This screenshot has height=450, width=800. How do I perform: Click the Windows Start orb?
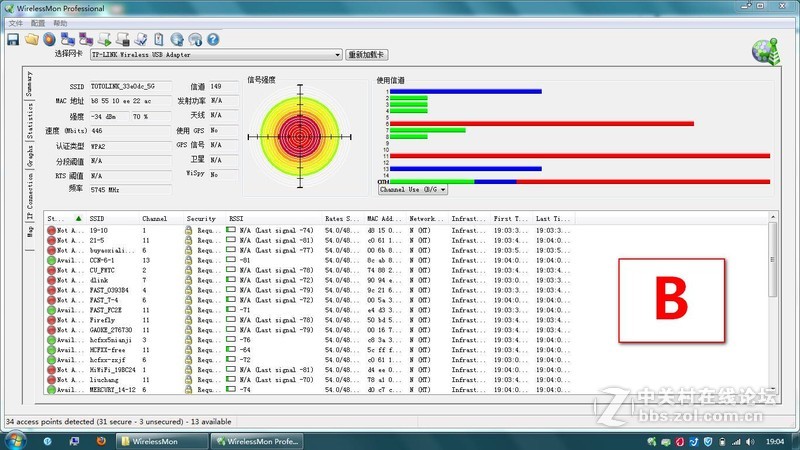(x=15, y=440)
